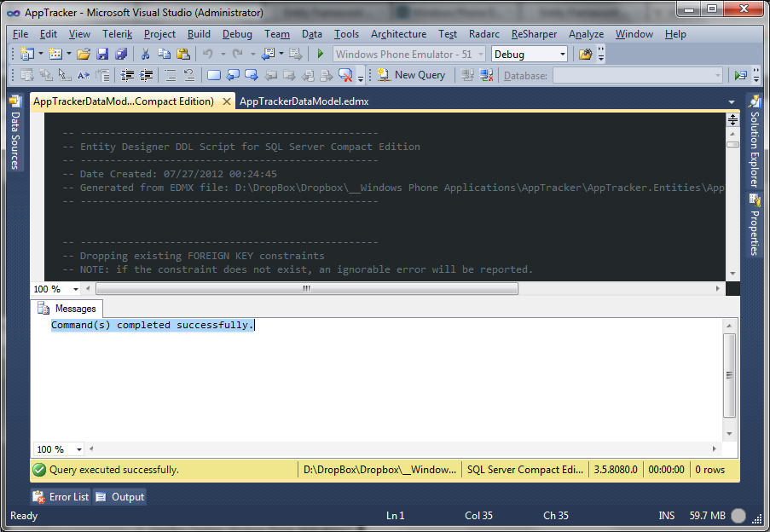Start debugging with the green play icon

(320, 54)
